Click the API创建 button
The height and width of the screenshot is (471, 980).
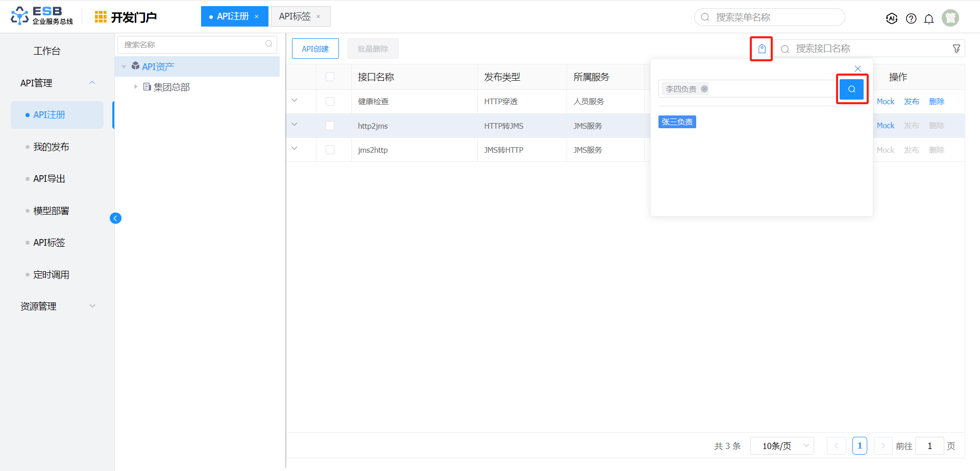click(x=315, y=49)
